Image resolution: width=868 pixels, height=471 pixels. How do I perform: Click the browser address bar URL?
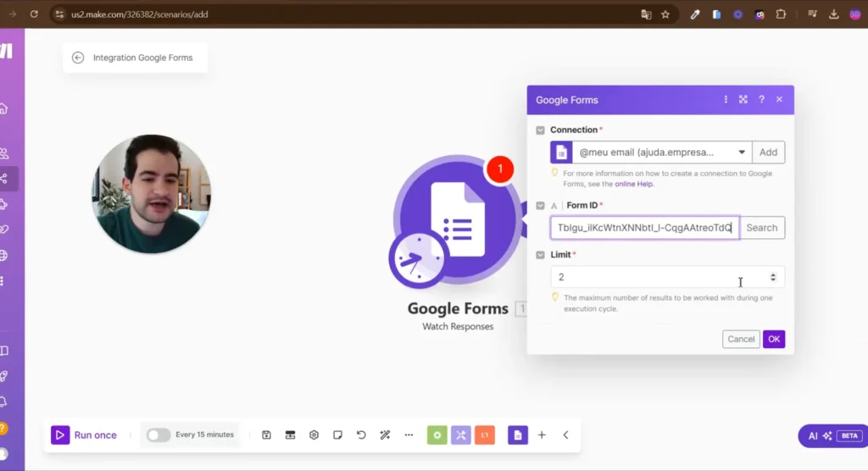pos(140,14)
